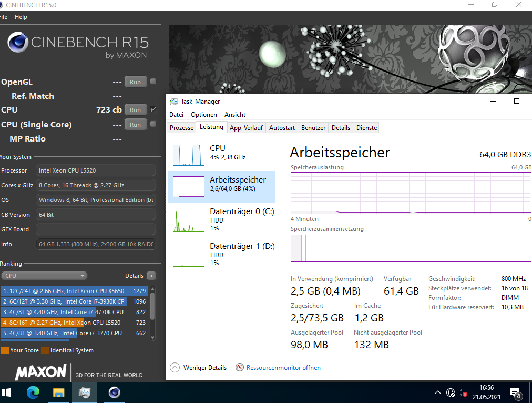Open File Explorer from taskbar
This screenshot has height=403, width=532.
point(59,393)
